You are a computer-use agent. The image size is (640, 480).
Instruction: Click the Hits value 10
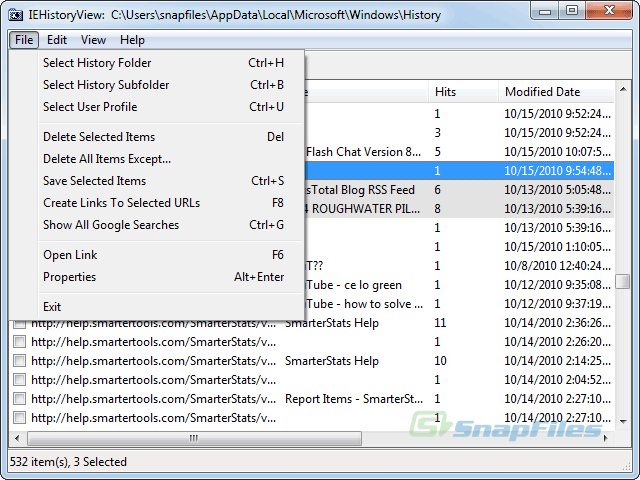[440, 361]
